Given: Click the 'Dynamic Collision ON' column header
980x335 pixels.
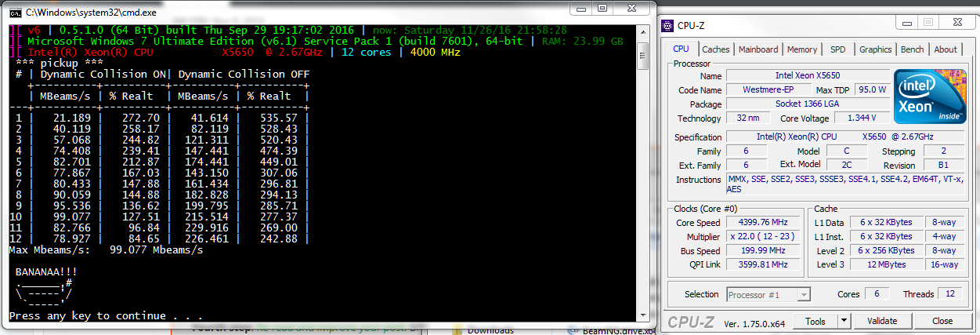Looking at the screenshot, I should pyautogui.click(x=103, y=74).
